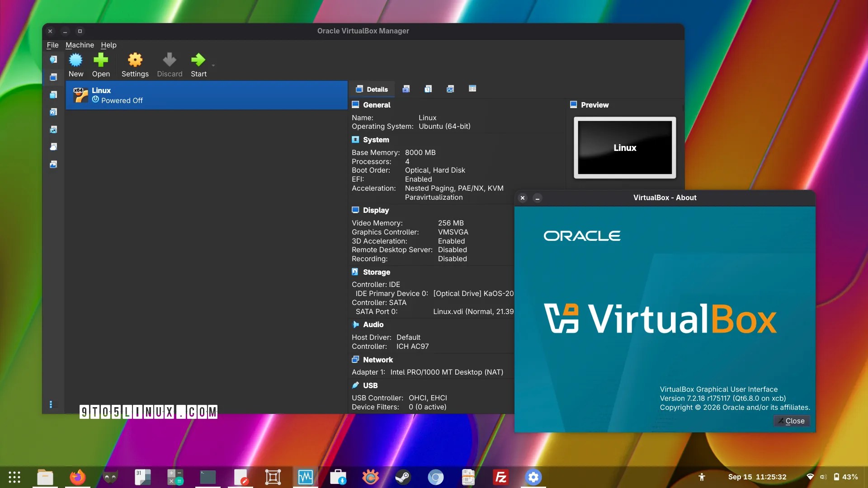Open machine Settings via the gear icon

[x=135, y=60]
